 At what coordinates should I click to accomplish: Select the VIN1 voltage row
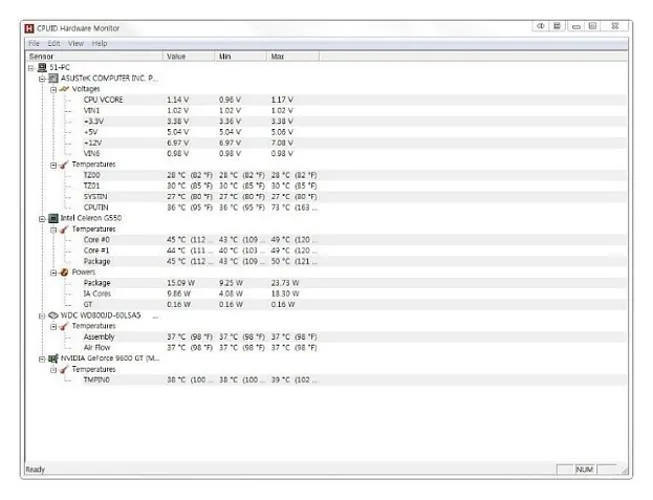click(326, 111)
